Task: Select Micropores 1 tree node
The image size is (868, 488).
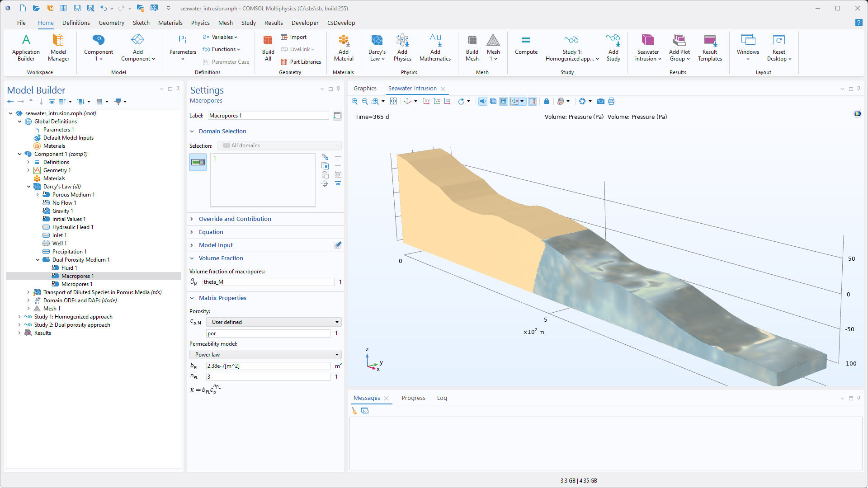Action: pyautogui.click(x=76, y=284)
